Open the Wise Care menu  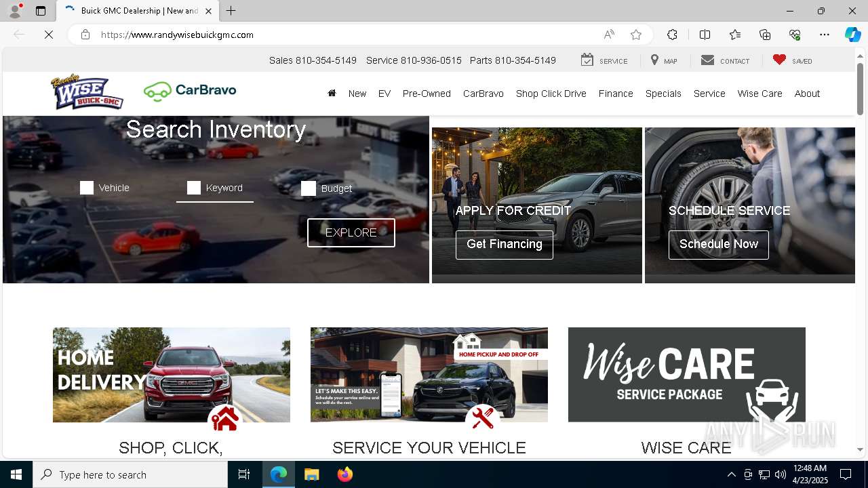(x=760, y=94)
